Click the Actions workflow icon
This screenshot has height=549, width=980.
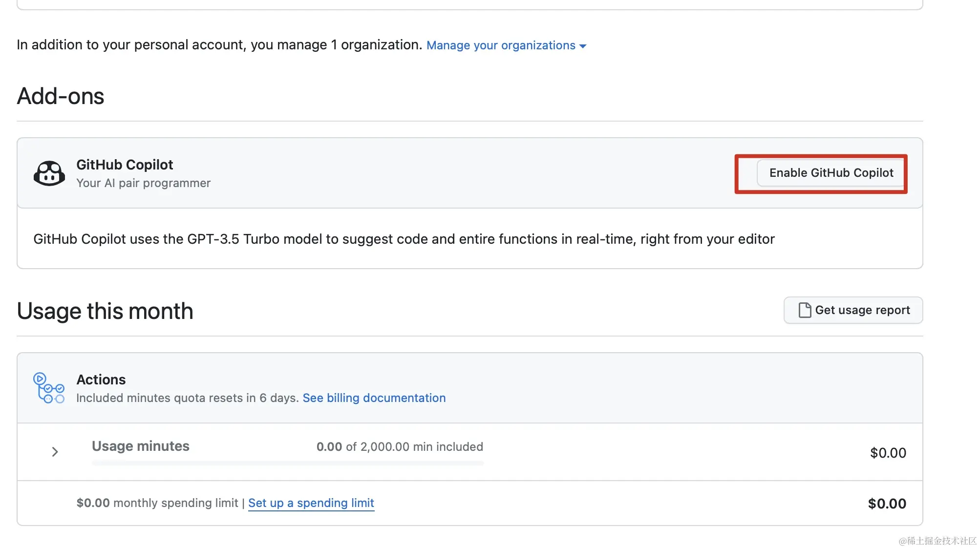[48, 388]
